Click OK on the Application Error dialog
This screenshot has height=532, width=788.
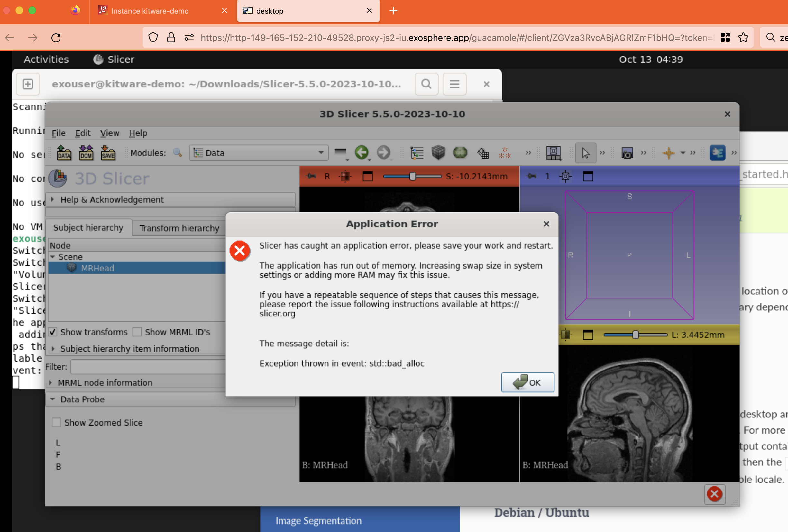pos(527,382)
